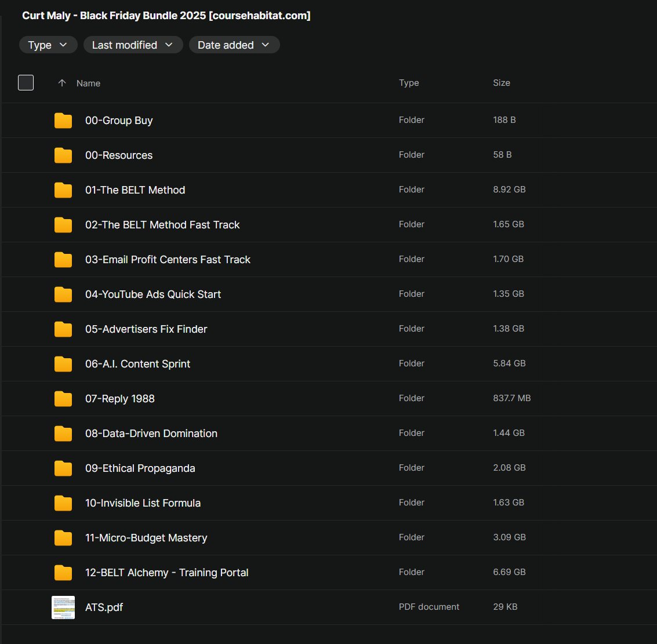This screenshot has height=644, width=657.
Task: Select the 05-Advertisers Fix Finder name
Action: pyautogui.click(x=146, y=329)
